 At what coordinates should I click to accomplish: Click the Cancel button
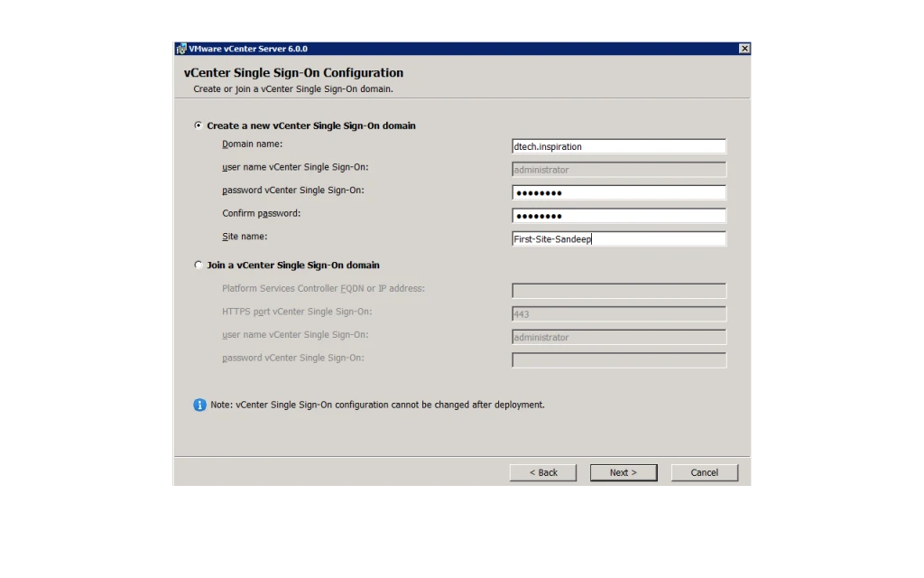[704, 472]
